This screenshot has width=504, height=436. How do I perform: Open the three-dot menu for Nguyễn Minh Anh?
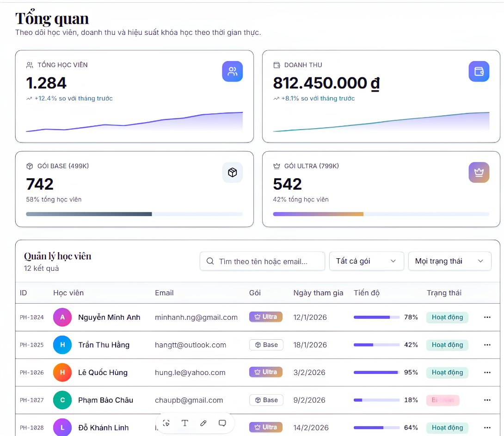487,317
